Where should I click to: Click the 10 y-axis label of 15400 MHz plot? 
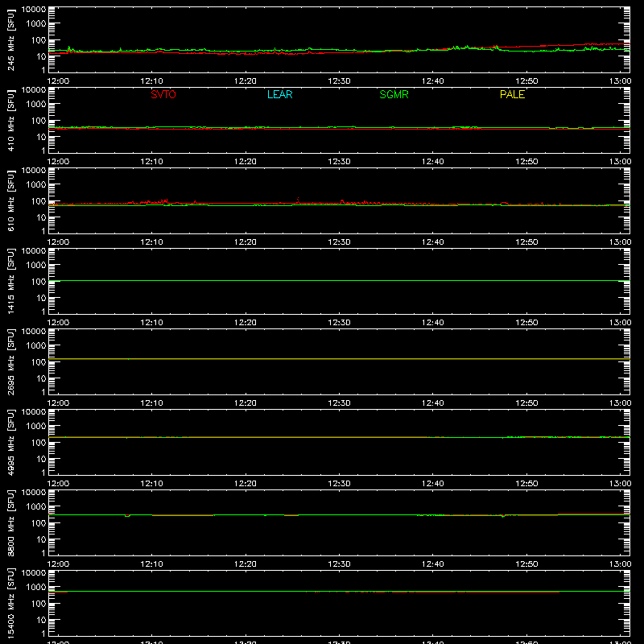coord(41,620)
